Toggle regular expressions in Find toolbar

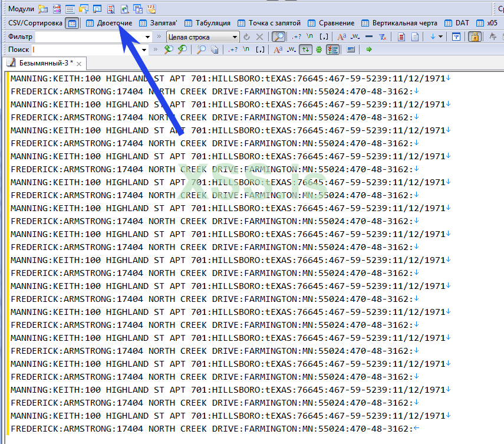pos(233,50)
